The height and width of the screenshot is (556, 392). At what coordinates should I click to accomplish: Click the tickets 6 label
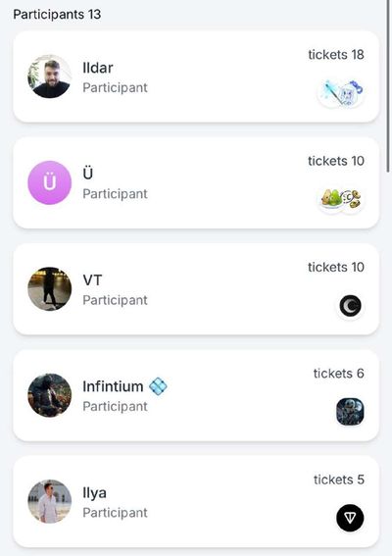pos(339,374)
